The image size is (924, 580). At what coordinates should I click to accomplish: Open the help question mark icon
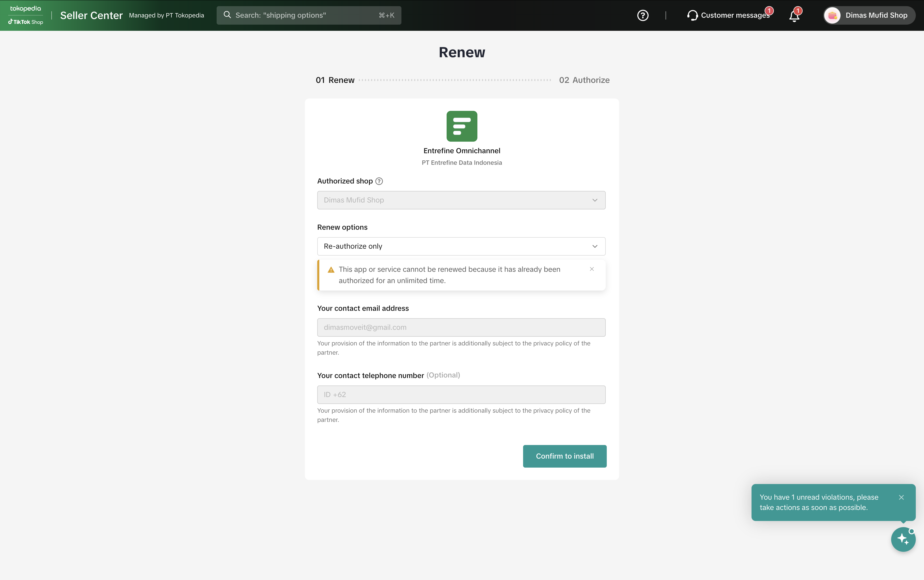pos(642,15)
